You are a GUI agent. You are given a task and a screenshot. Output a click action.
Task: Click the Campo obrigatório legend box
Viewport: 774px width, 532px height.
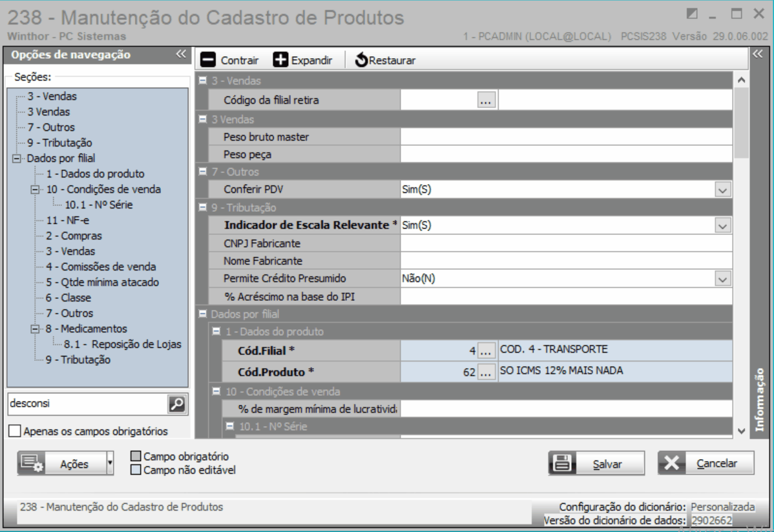[x=136, y=456]
